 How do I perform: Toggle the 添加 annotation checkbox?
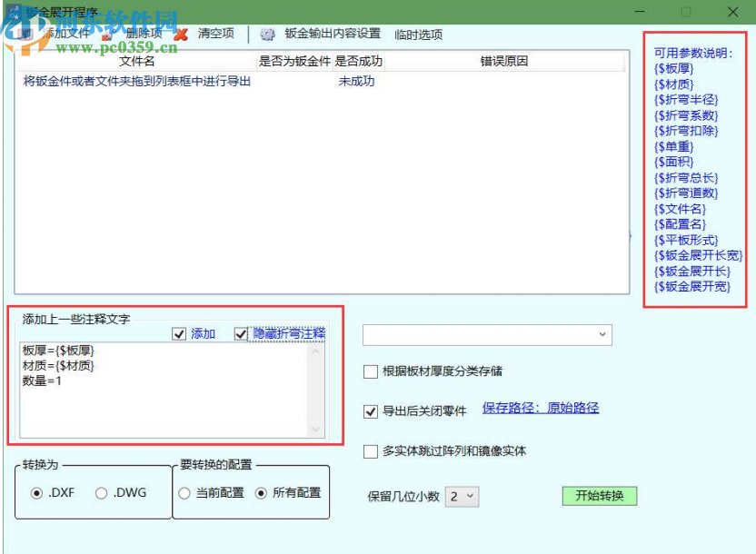point(179,334)
